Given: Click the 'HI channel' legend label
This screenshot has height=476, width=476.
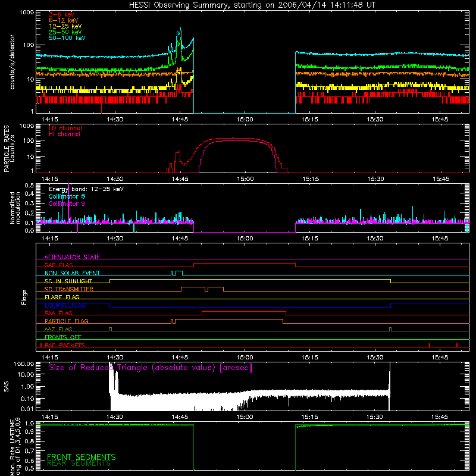Looking at the screenshot, I should pos(64,134).
